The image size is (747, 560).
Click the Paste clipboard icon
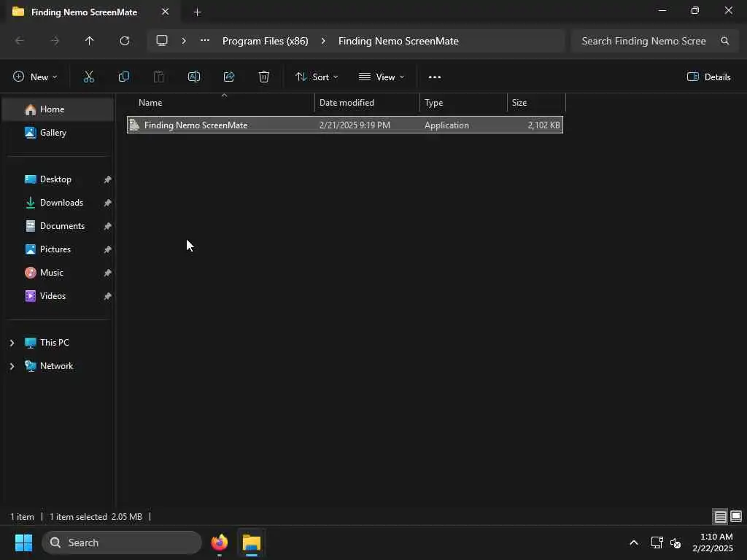click(x=158, y=77)
